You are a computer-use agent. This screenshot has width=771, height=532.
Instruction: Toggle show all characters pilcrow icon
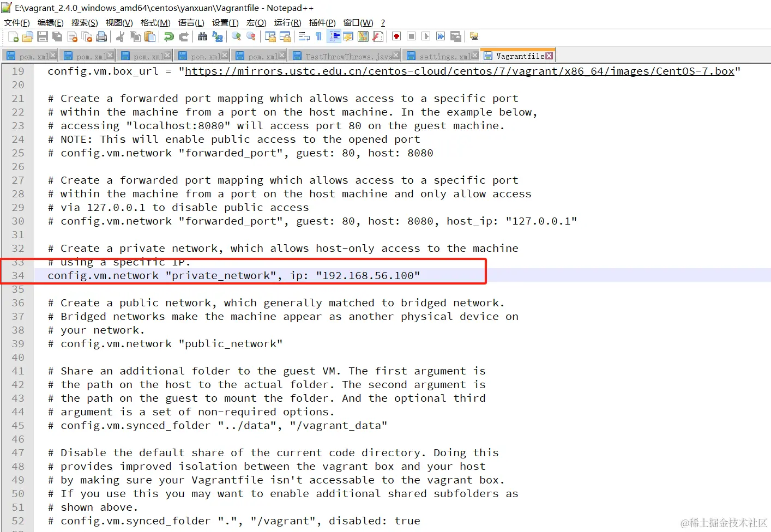point(318,37)
